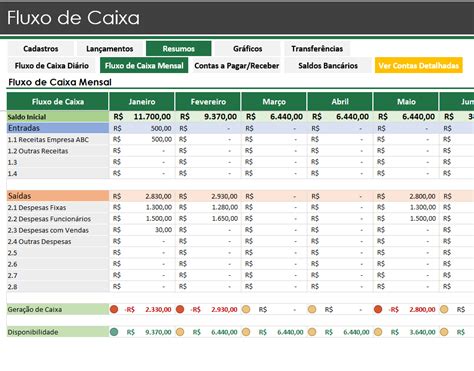Select Janeiro Disponibilidade value 9.370,00
This screenshot has width=474, height=371.
(x=158, y=332)
